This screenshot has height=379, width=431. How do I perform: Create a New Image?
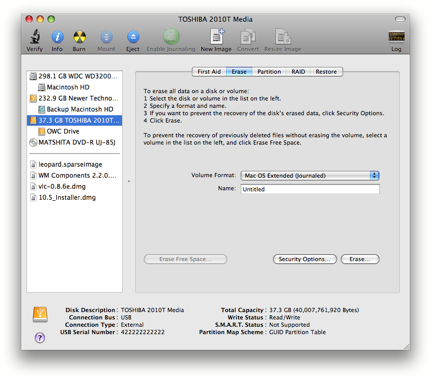pyautogui.click(x=217, y=36)
